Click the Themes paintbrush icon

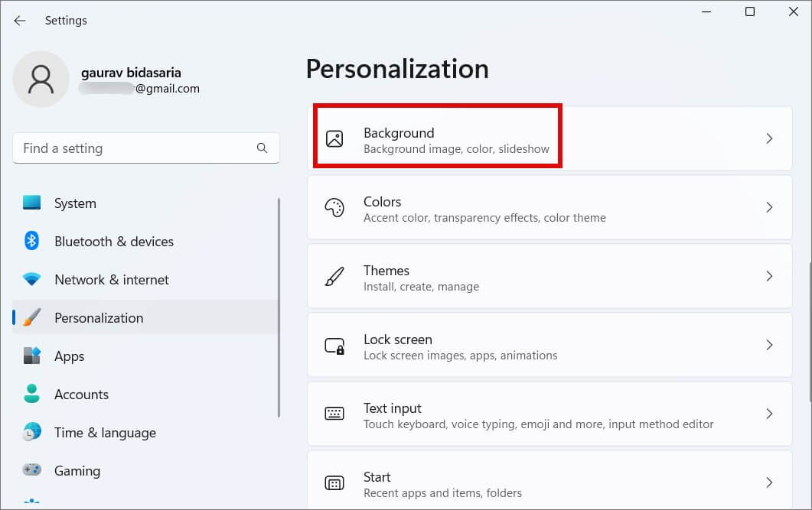(x=334, y=277)
